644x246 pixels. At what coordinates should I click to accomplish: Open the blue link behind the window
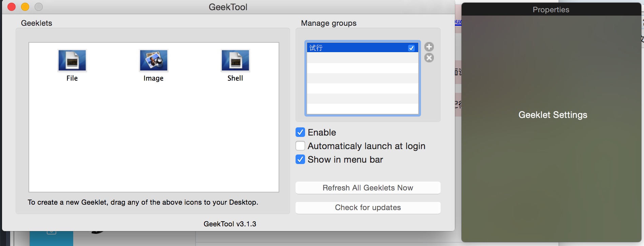[x=458, y=22]
